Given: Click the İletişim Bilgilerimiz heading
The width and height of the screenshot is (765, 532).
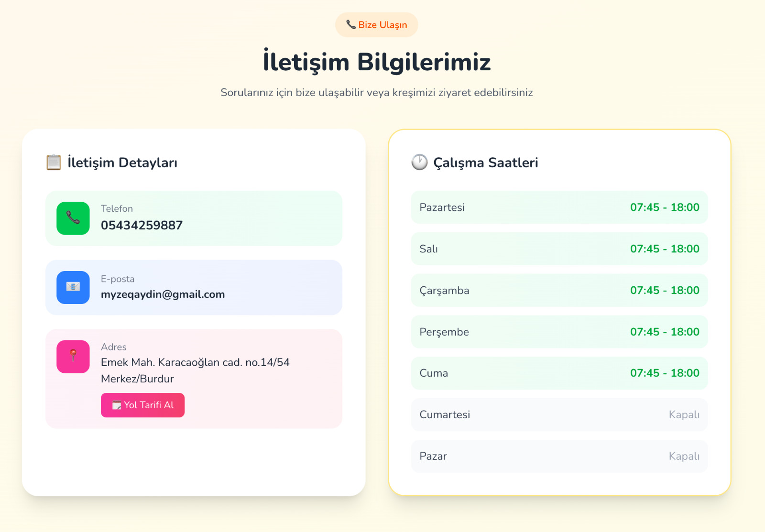Looking at the screenshot, I should [x=377, y=61].
